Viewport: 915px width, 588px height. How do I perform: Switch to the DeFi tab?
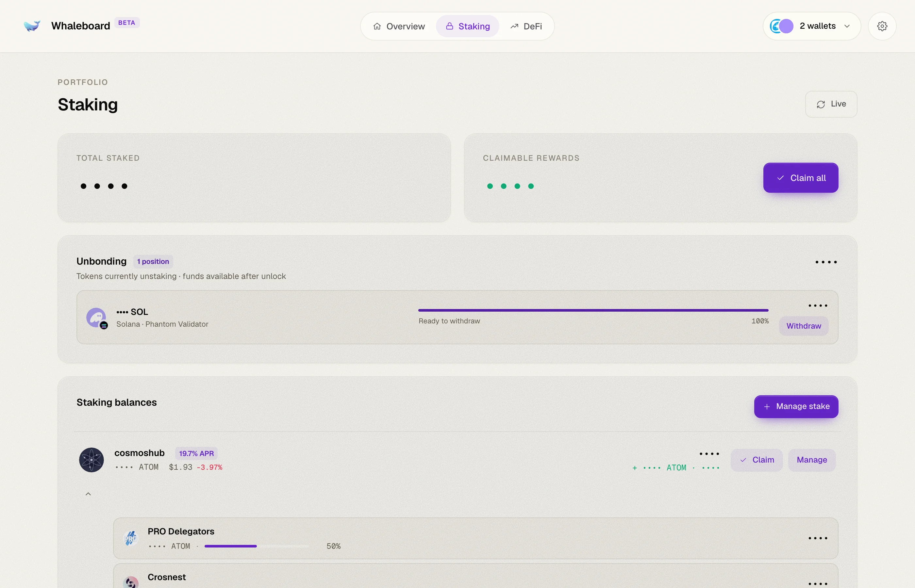coord(526,26)
